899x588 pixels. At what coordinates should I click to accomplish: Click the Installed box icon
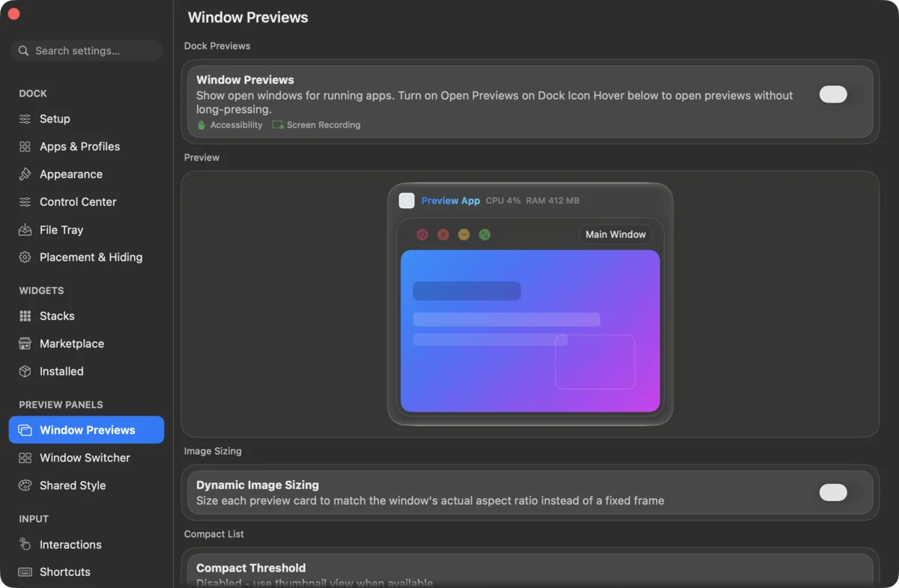click(x=25, y=372)
